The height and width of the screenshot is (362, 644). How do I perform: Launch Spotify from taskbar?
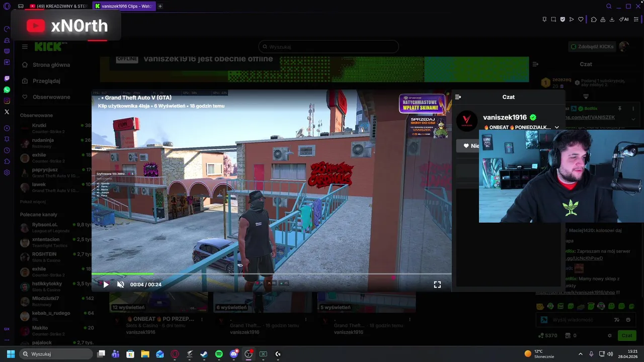(219, 354)
